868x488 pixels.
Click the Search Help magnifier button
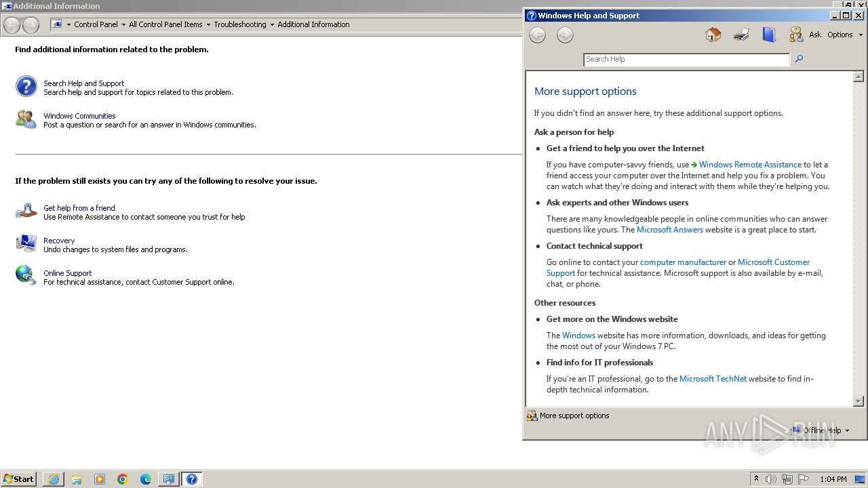pyautogui.click(x=799, y=59)
